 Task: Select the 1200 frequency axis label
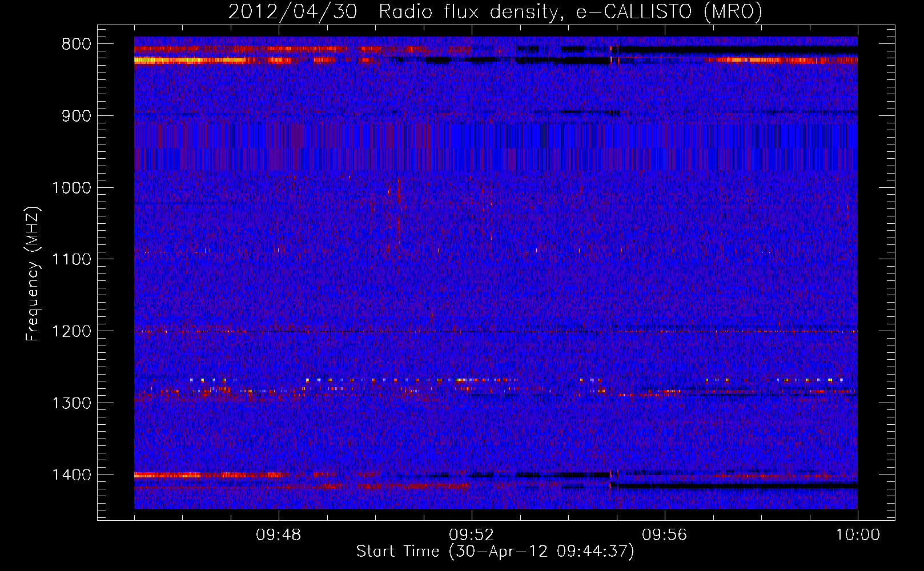click(x=71, y=332)
